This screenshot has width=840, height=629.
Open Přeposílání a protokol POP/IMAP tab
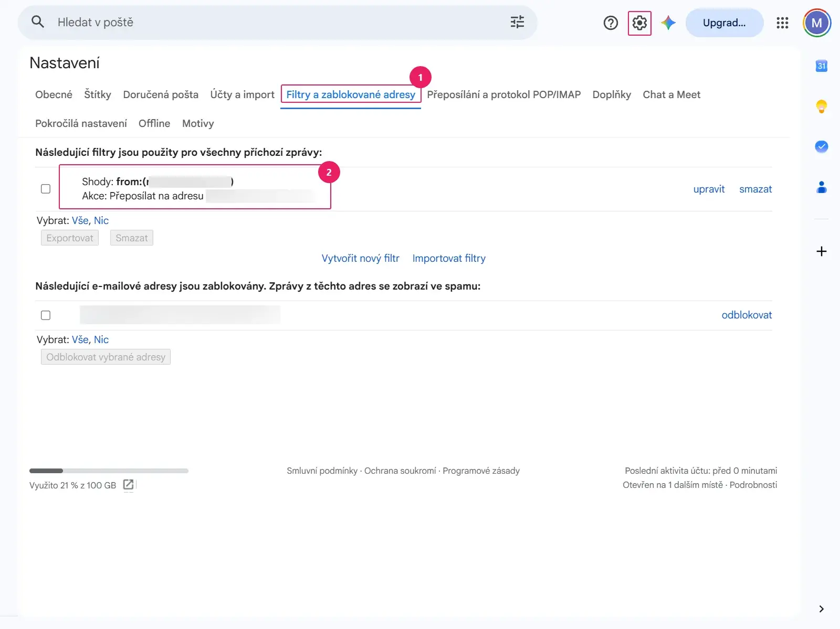[504, 94]
